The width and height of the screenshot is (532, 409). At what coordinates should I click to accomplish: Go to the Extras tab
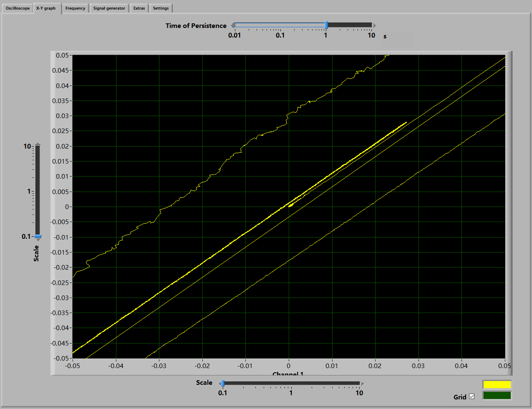pos(139,8)
